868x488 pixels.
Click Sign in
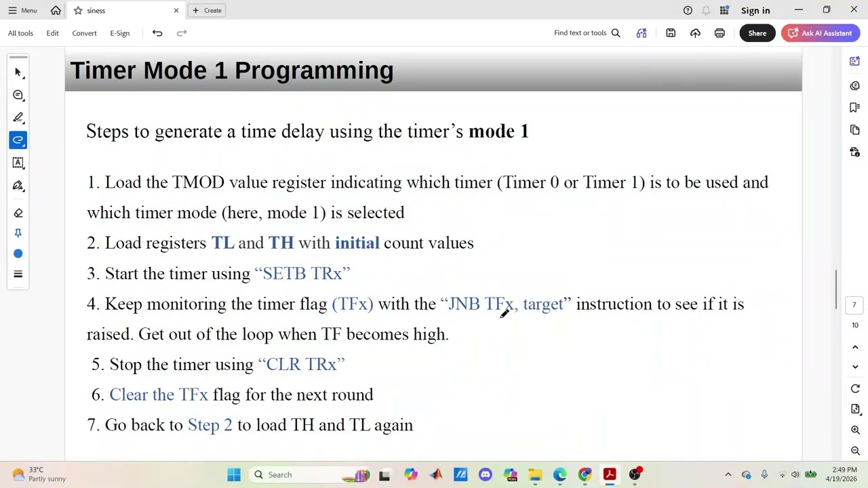click(755, 10)
